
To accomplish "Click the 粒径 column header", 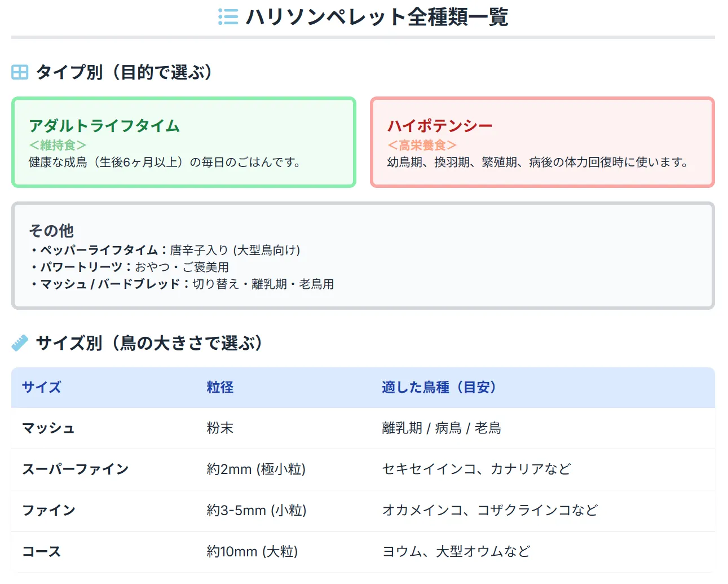I will tap(220, 388).
